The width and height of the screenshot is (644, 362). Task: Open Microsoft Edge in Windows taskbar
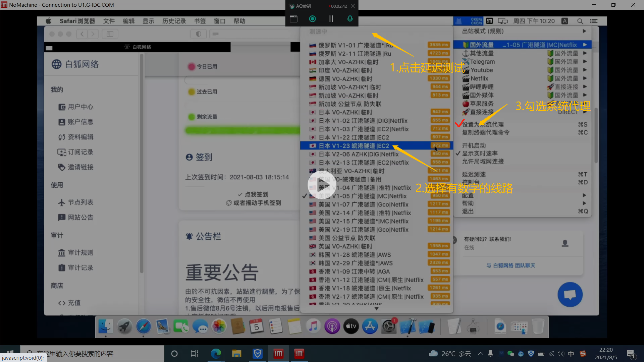(216, 354)
